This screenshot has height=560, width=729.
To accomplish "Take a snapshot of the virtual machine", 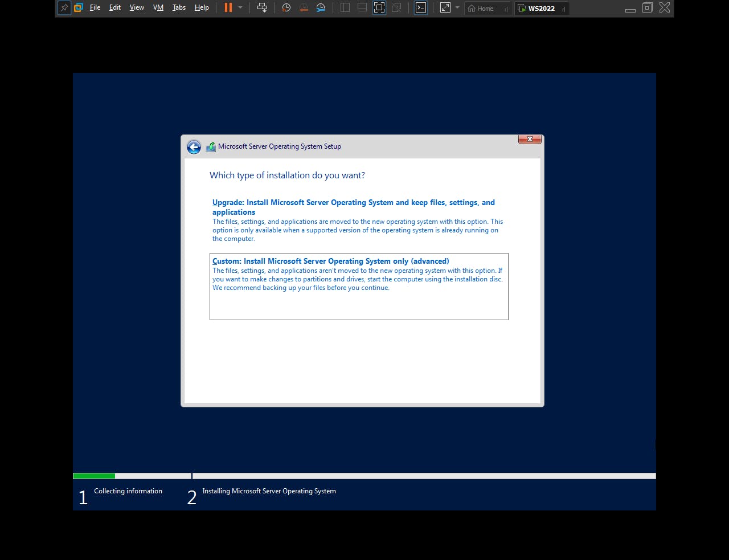I will pos(286,8).
